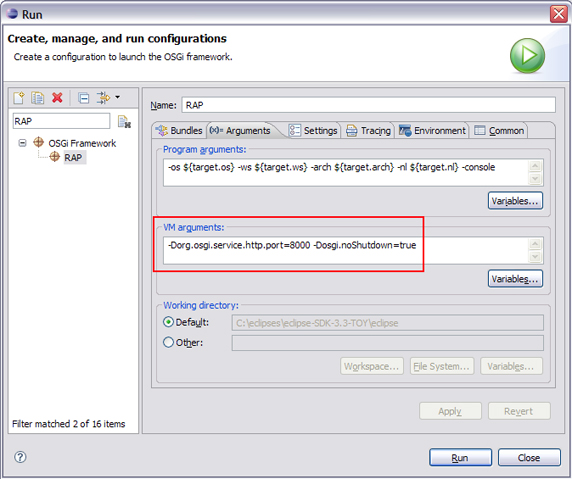The width and height of the screenshot is (572, 479).
Task: Click the Close button
Action: point(529,457)
